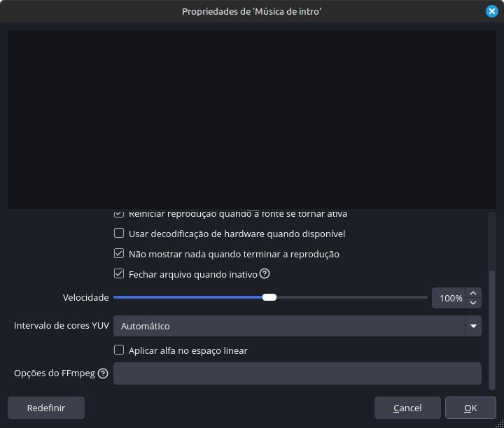The width and height of the screenshot is (504, 428).
Task: Click the 'Opções do FFmpeg' label text
Action: 55,373
